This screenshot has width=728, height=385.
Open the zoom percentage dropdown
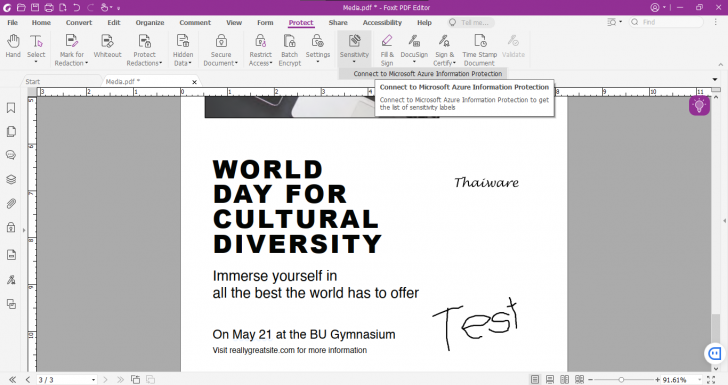699,379
